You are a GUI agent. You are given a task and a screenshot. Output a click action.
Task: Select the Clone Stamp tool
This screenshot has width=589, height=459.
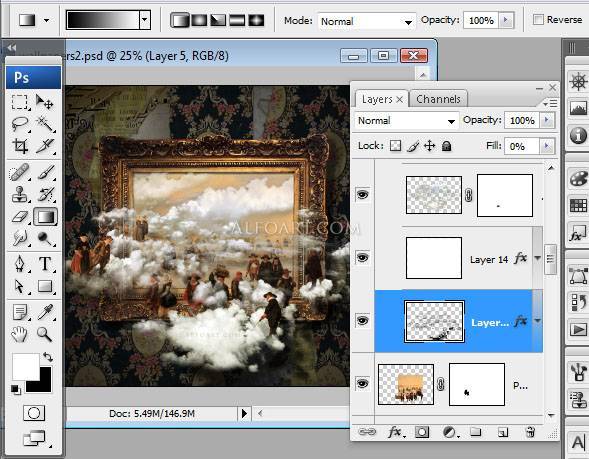[20, 195]
